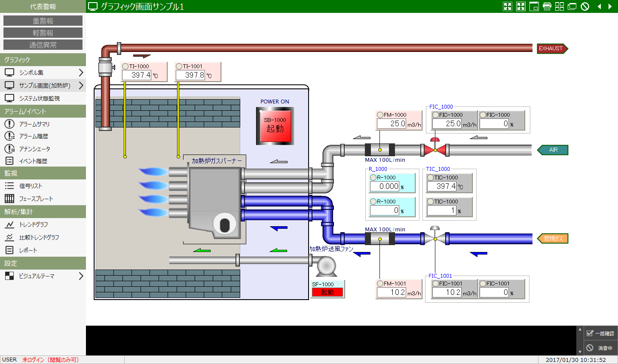Click the four-squares tile view icon
Viewport: 618px width, 364px height.
(560, 6)
